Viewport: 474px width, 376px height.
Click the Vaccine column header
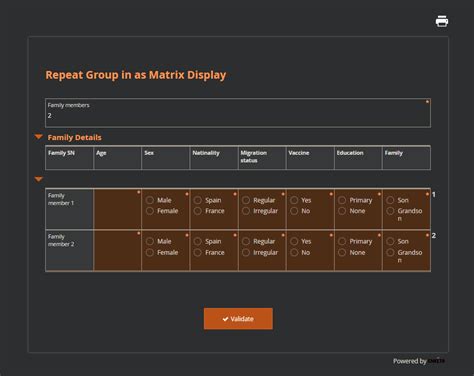coord(310,158)
